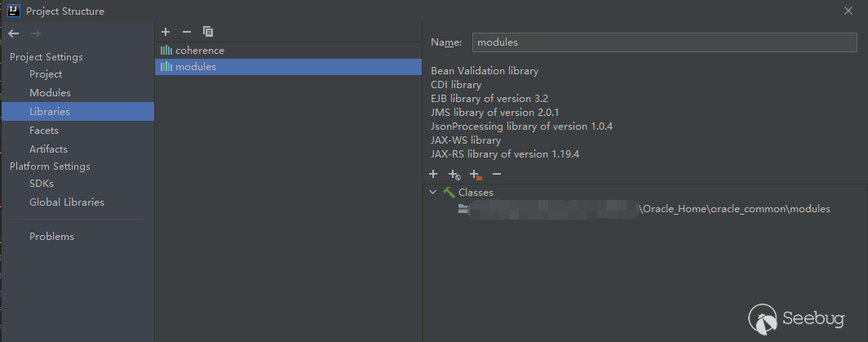Go to Artifacts settings
The width and height of the screenshot is (868, 342).
(48, 149)
